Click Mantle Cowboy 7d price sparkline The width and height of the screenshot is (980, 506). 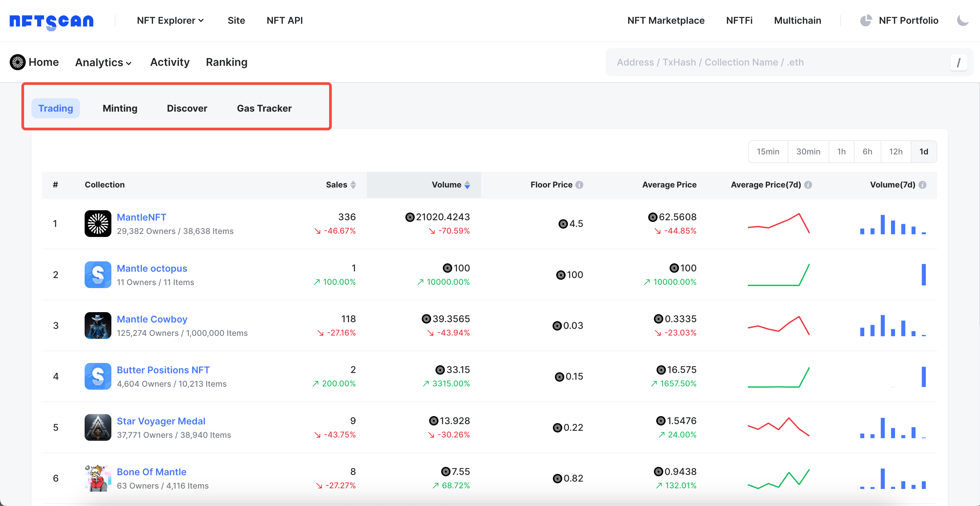pyautogui.click(x=778, y=326)
